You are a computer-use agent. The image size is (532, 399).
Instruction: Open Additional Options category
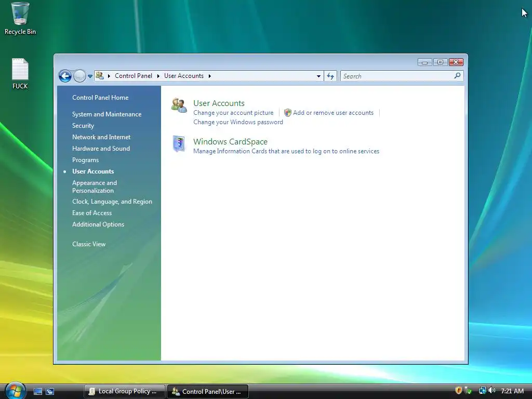[x=98, y=224]
